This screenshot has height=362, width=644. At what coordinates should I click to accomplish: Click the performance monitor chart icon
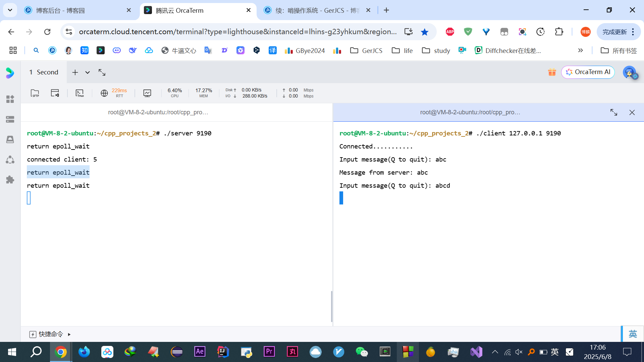point(147,93)
